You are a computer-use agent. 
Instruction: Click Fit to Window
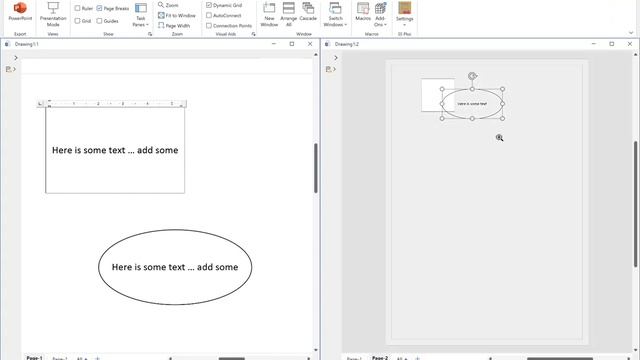coord(177,16)
